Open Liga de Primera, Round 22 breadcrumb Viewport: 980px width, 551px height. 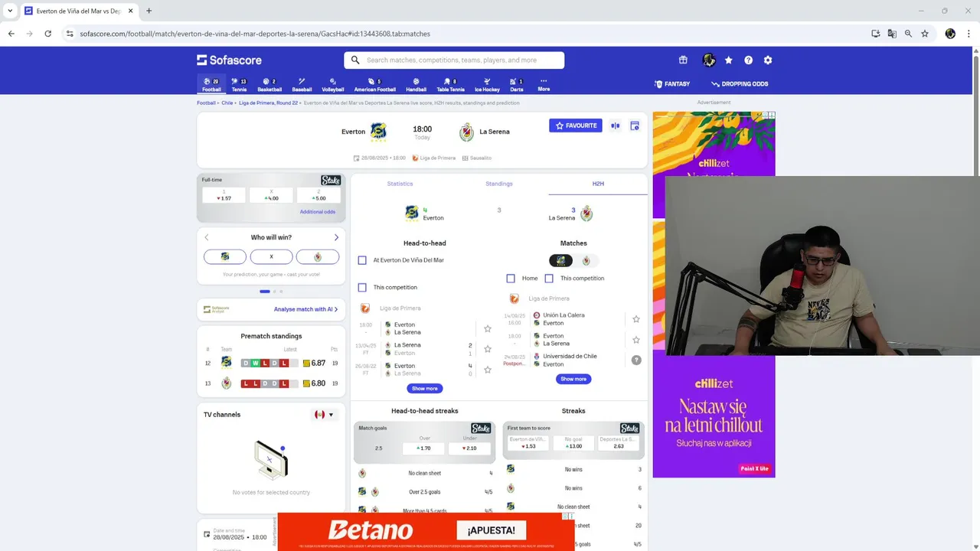(x=268, y=103)
